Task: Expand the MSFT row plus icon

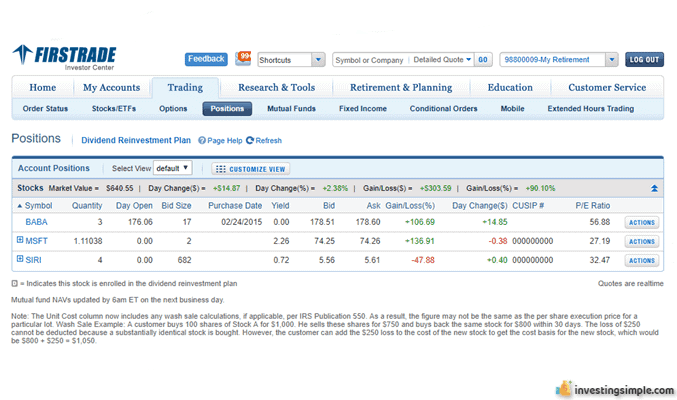Action: 20,240
